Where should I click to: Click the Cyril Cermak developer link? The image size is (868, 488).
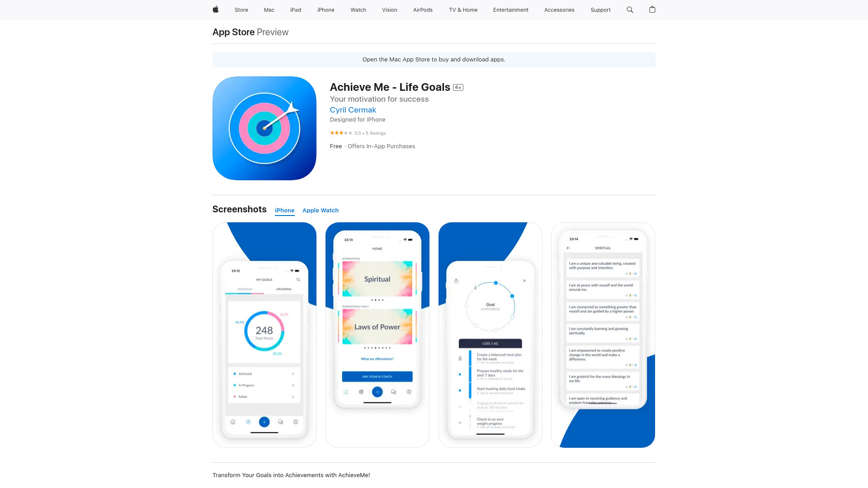coord(353,110)
